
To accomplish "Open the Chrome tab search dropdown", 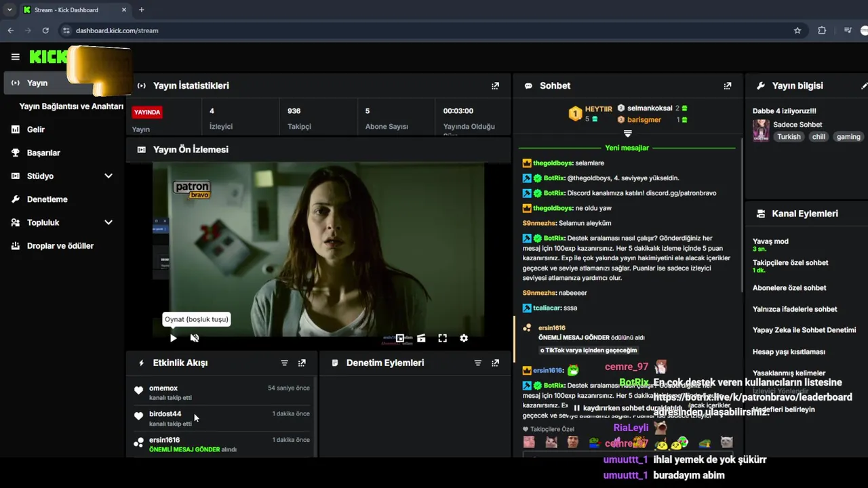I will tap(9, 9).
